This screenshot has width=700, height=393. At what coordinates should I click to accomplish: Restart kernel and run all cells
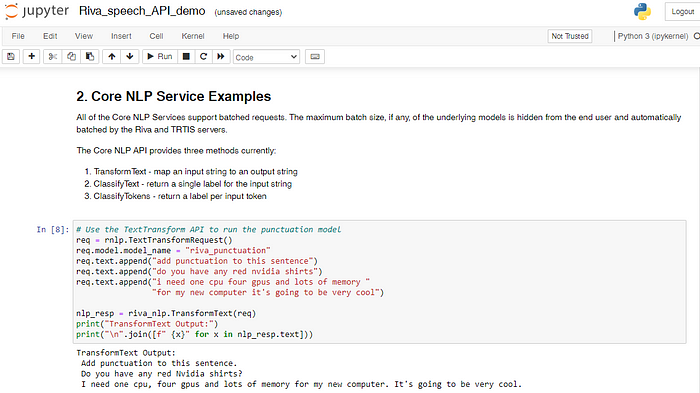click(x=221, y=57)
